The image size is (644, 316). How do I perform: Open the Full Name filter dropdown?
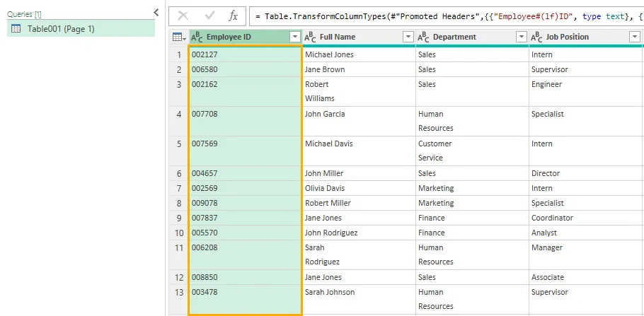coord(408,37)
